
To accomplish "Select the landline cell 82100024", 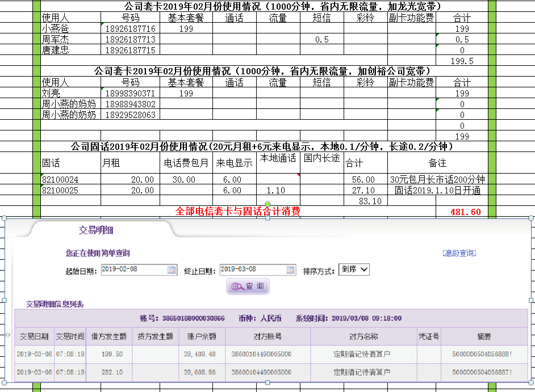I will (x=70, y=179).
